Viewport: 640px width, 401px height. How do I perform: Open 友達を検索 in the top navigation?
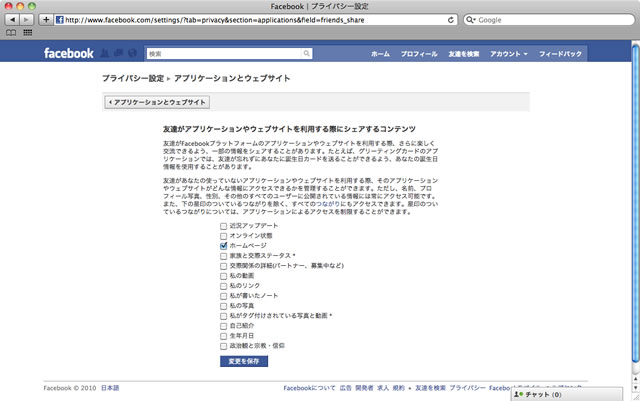click(x=464, y=54)
